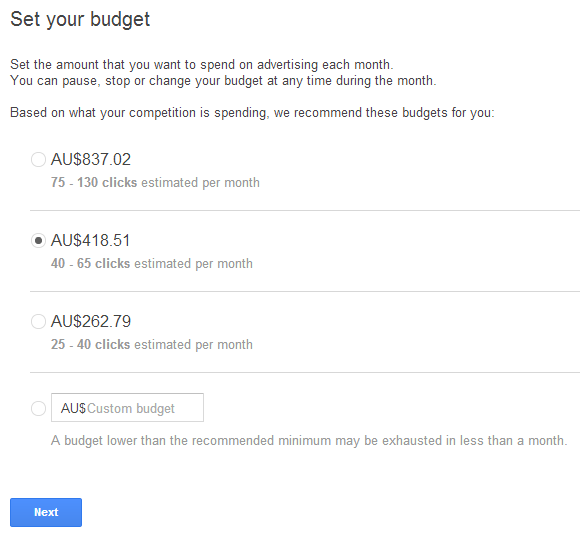Click the 'pause, stop or change' budget line
The width and height of the screenshot is (580, 535).
click(223, 81)
